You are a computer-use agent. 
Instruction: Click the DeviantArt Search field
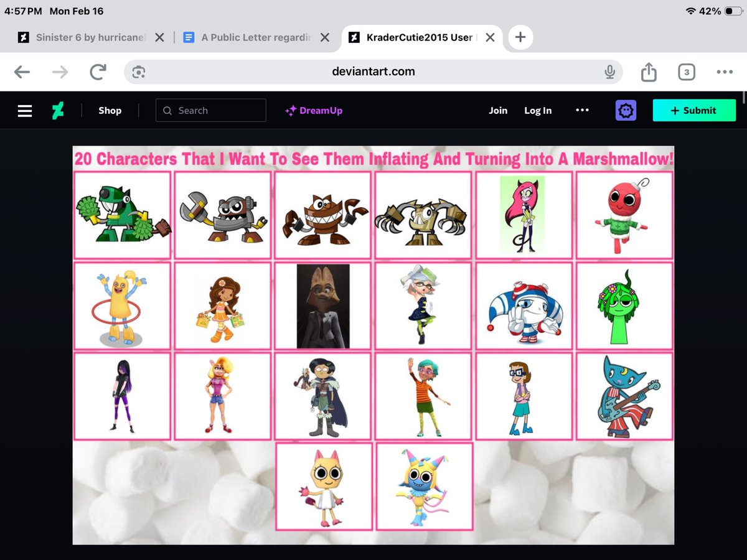point(211,110)
